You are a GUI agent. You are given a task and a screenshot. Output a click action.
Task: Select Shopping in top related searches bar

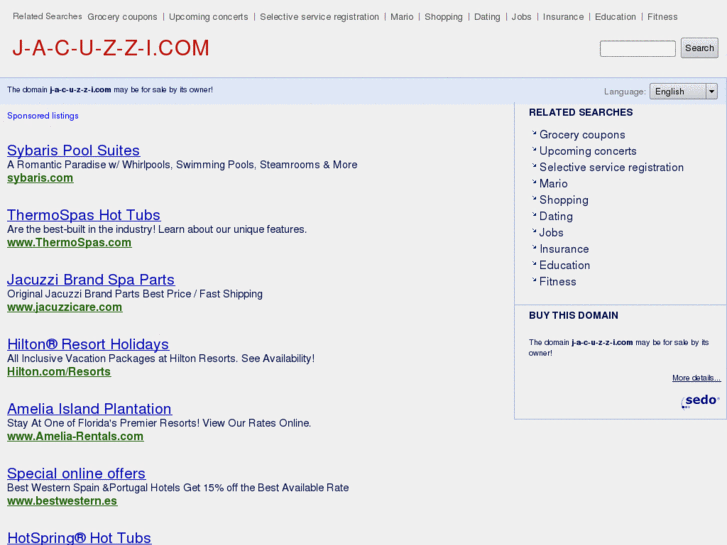click(x=444, y=17)
